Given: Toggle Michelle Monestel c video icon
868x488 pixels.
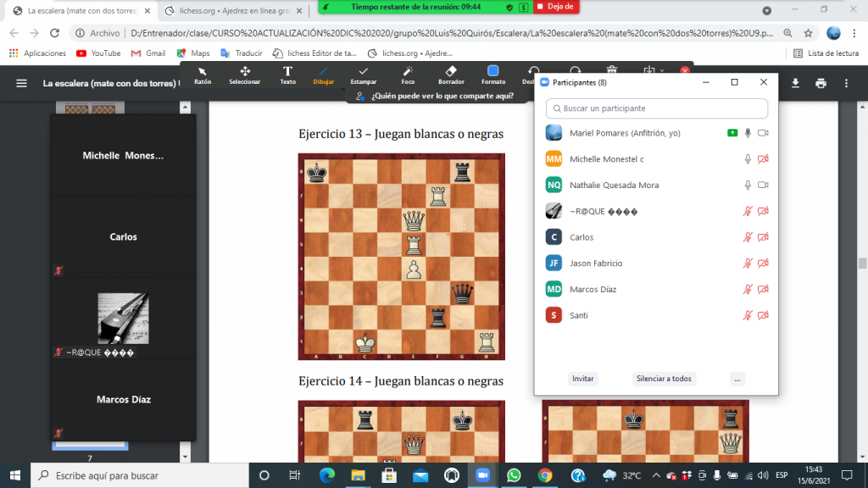Looking at the screenshot, I should pos(763,158).
